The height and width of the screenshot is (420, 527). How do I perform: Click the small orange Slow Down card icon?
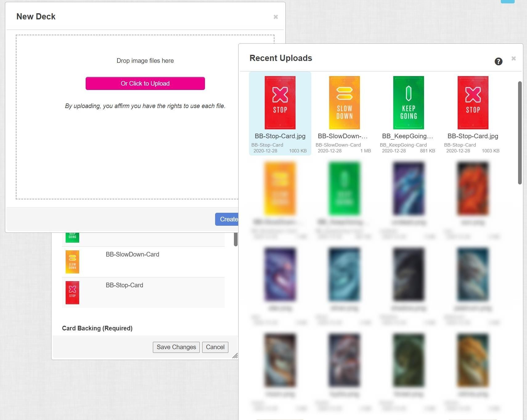pos(72,262)
